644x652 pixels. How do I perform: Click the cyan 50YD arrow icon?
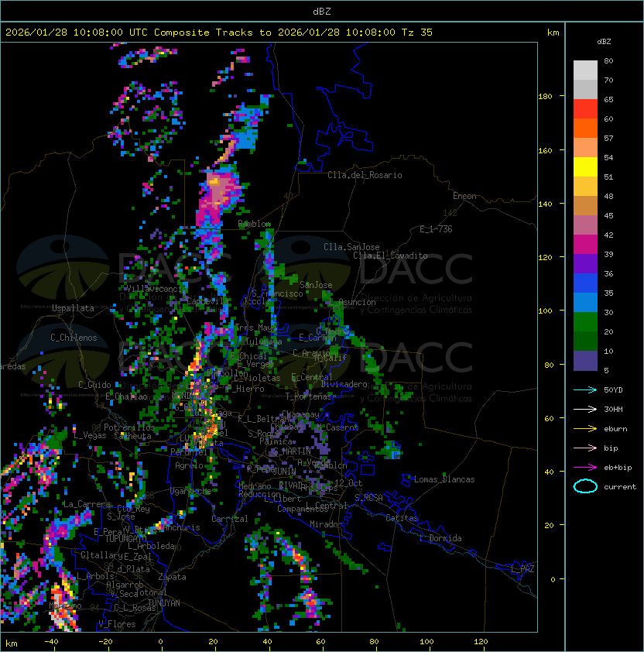585,389
